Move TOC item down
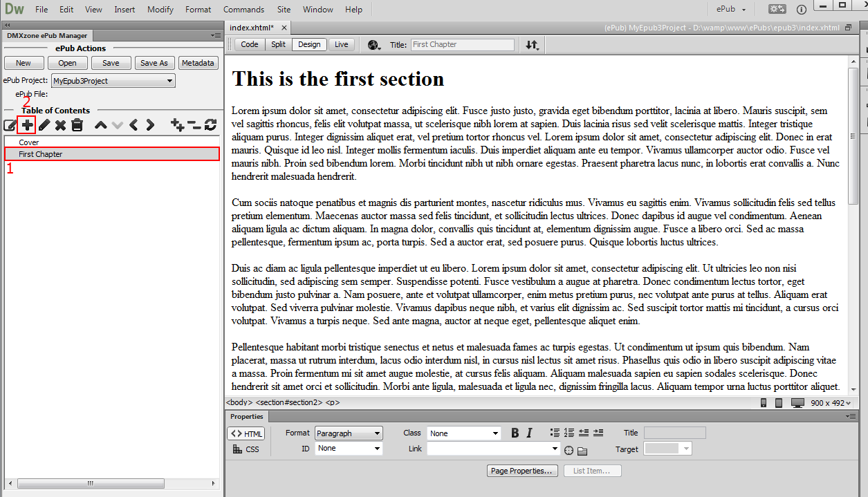Image resolution: width=868 pixels, height=497 pixels. pos(118,125)
